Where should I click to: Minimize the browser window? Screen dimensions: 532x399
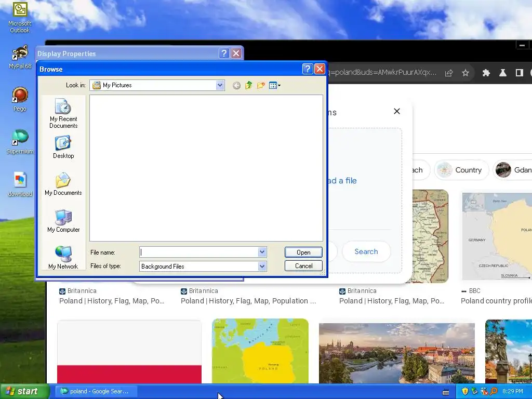522,45
